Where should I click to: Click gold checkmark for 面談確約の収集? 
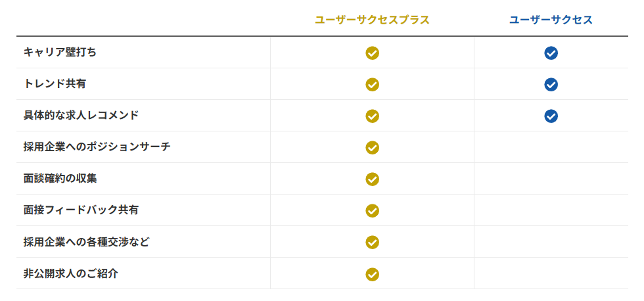372,179
